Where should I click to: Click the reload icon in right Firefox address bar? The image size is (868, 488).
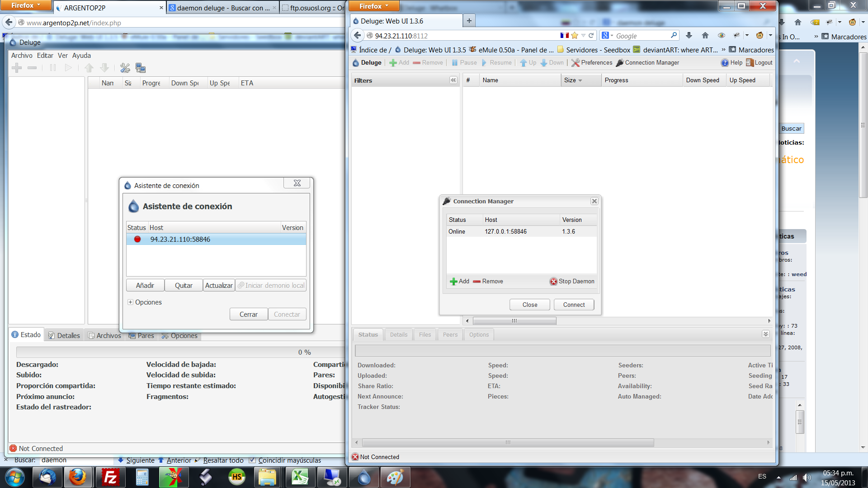point(591,35)
